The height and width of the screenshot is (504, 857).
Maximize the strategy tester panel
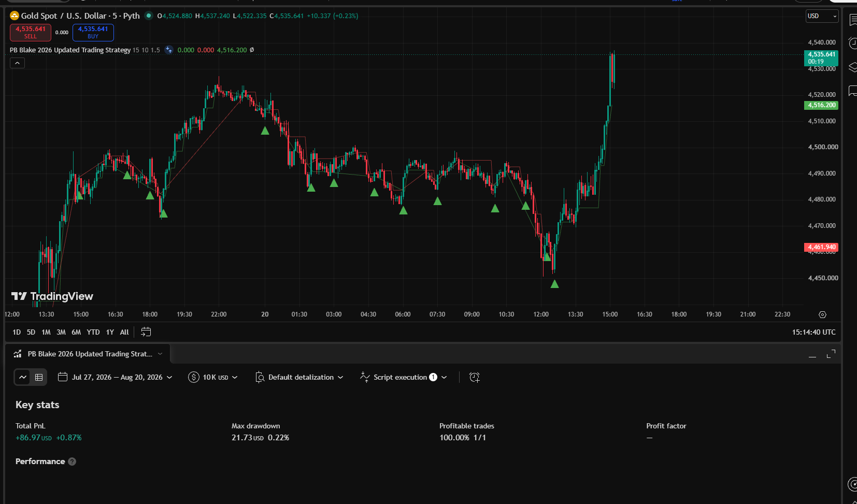[x=831, y=354]
